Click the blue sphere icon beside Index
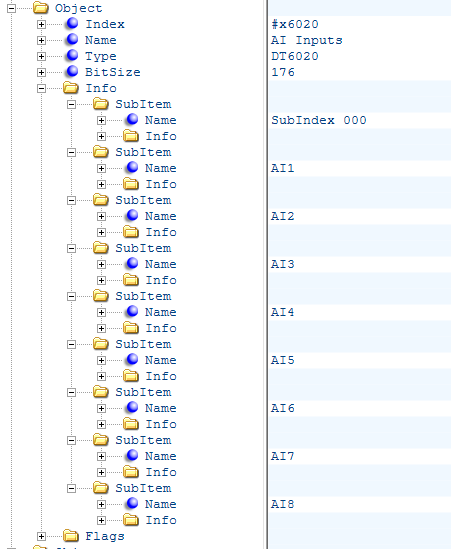451x549 pixels. [x=72, y=23]
